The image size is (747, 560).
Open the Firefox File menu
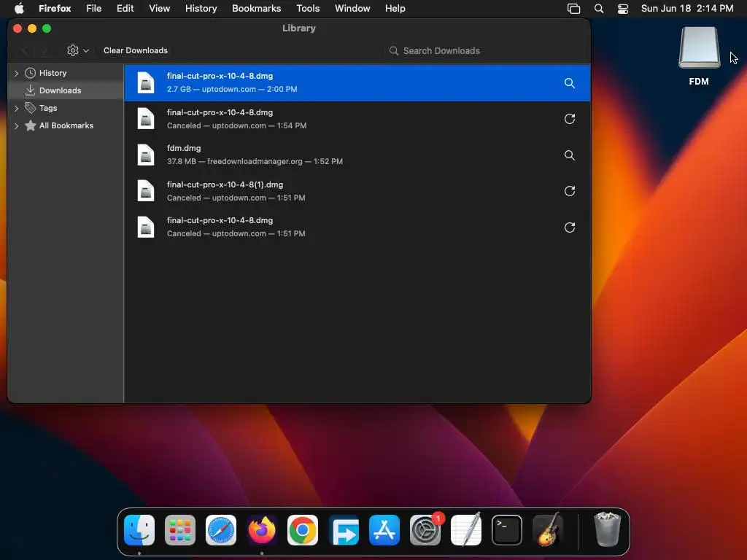[94, 9]
